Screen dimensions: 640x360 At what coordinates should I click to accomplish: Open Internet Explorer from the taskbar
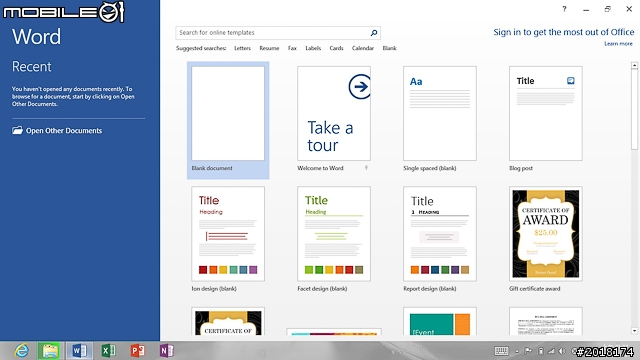[x=21, y=351]
